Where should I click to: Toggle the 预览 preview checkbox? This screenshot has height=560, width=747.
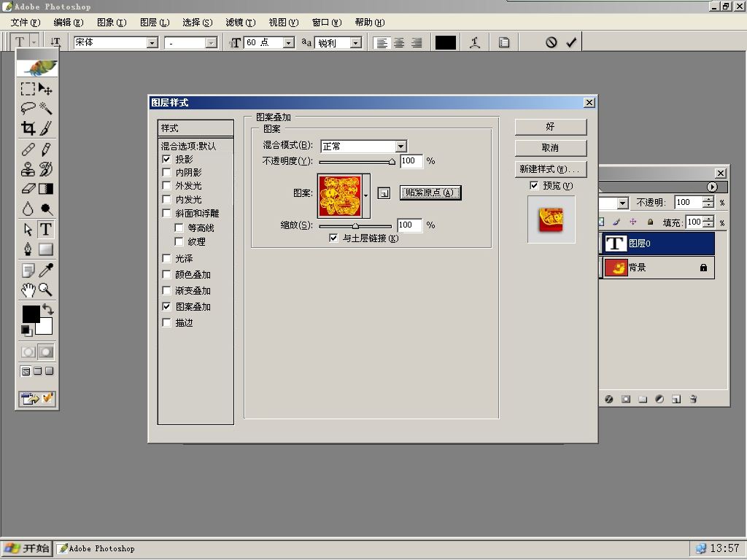coord(534,186)
